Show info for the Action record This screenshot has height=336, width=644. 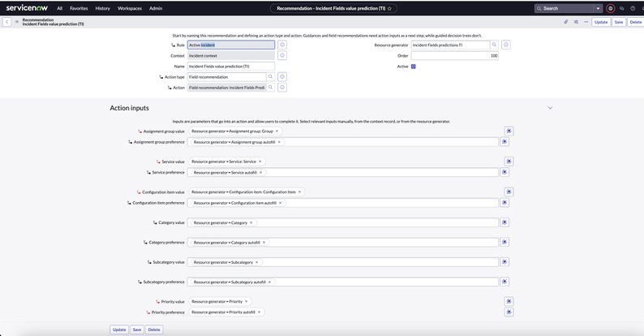(282, 88)
